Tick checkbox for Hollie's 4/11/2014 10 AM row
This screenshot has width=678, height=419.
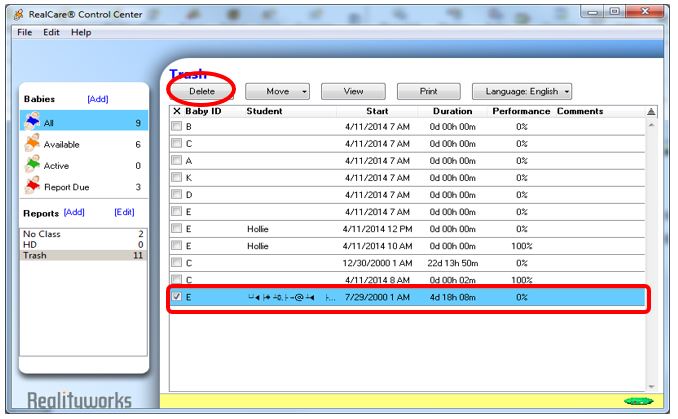click(176, 246)
